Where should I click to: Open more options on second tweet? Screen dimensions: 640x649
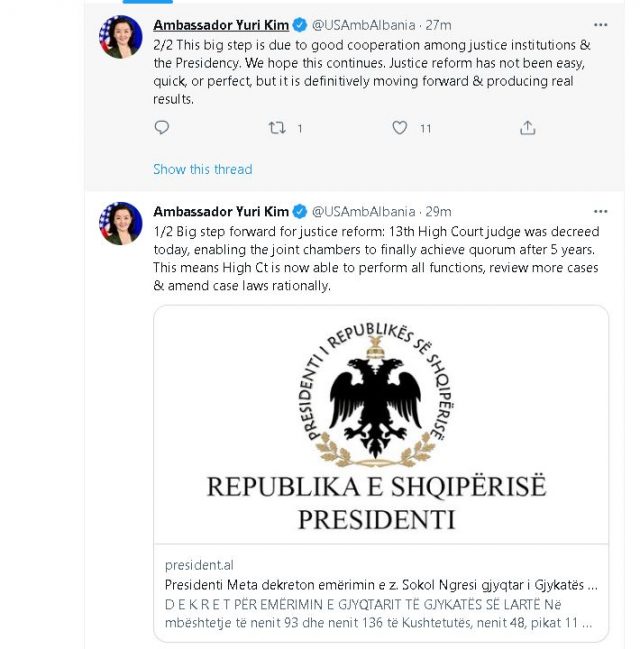pos(600,211)
